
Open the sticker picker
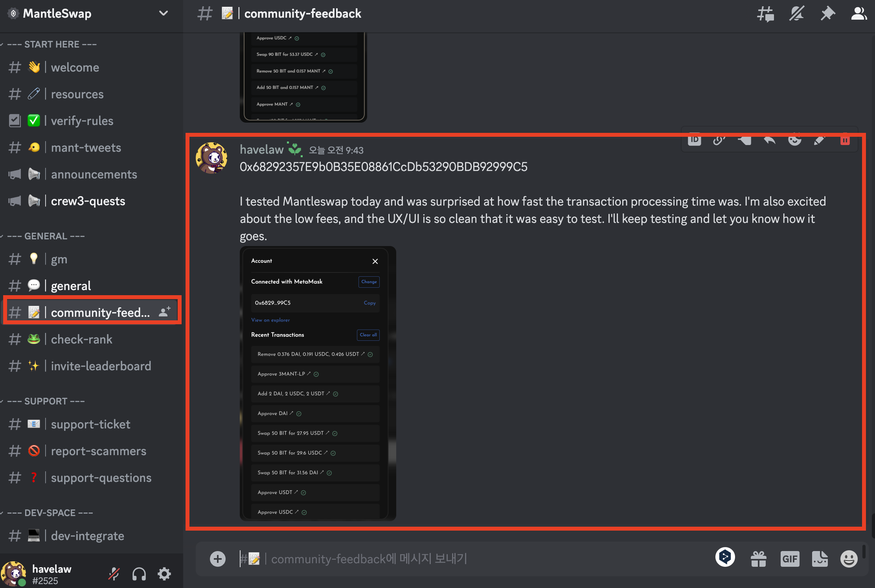click(820, 559)
